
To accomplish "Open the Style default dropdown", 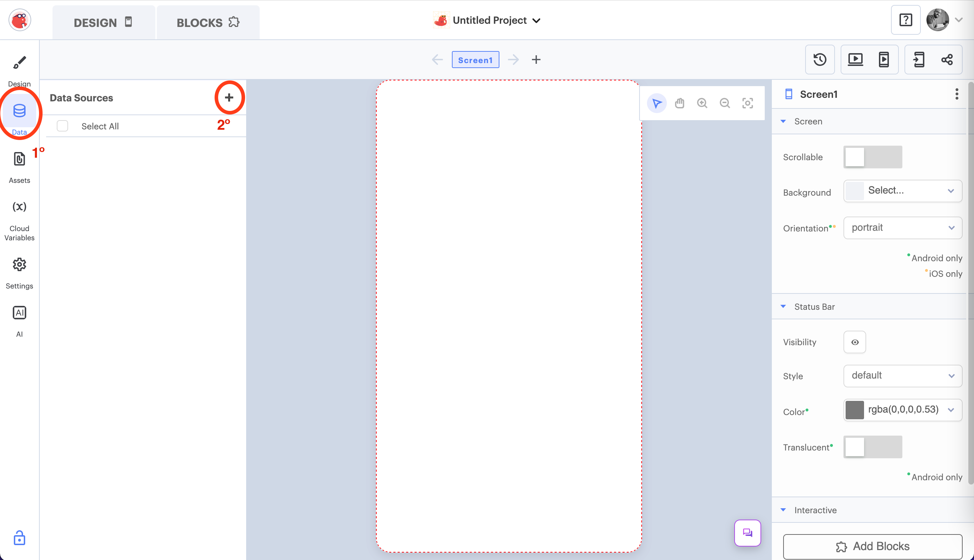I will [x=902, y=376].
